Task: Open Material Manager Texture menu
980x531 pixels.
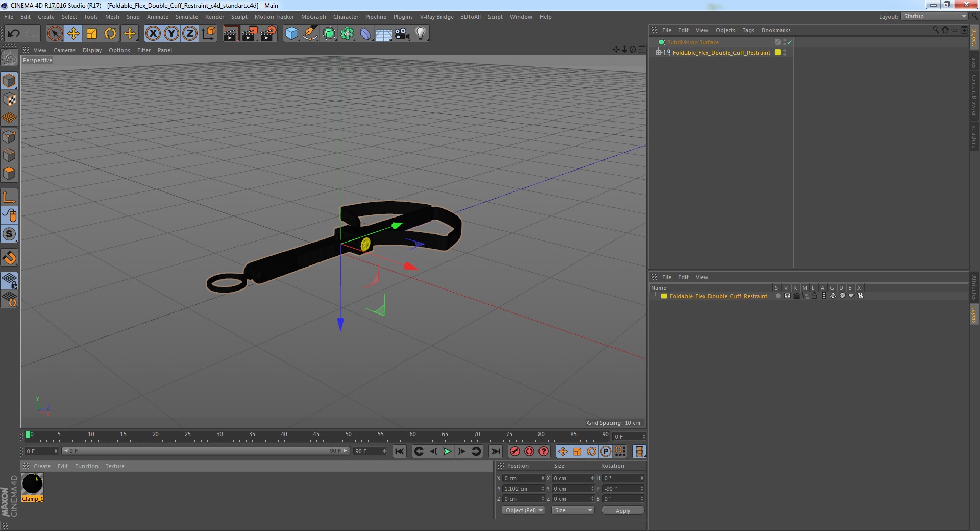Action: click(115, 466)
